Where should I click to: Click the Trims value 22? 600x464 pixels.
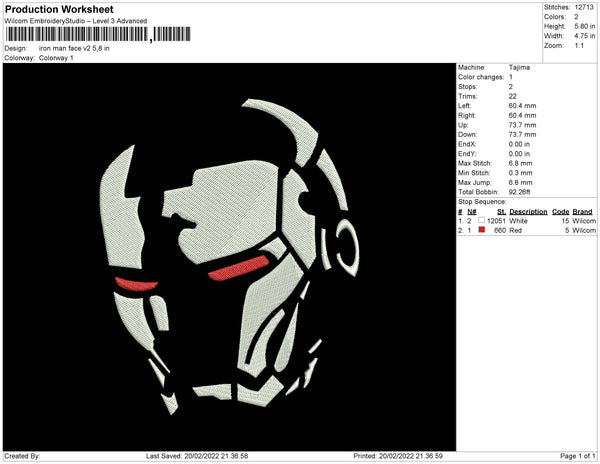512,96
